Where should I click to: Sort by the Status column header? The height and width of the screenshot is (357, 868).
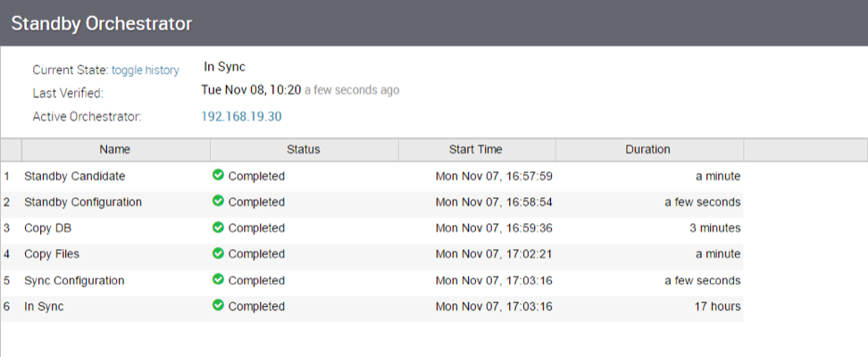(x=304, y=149)
